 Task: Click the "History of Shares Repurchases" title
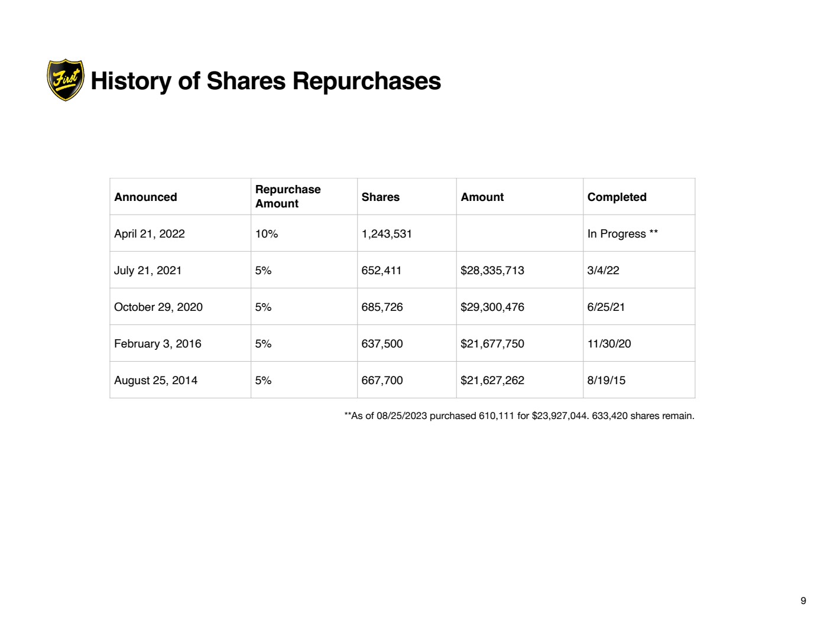[265, 81]
